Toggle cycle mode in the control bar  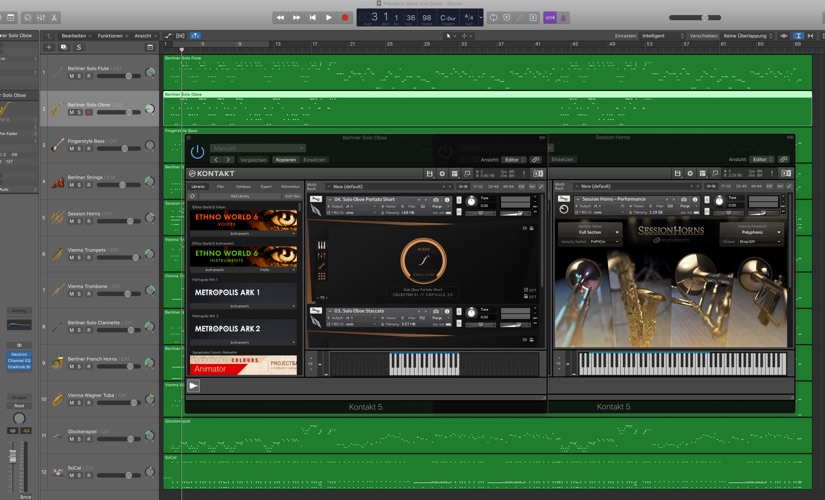494,17
